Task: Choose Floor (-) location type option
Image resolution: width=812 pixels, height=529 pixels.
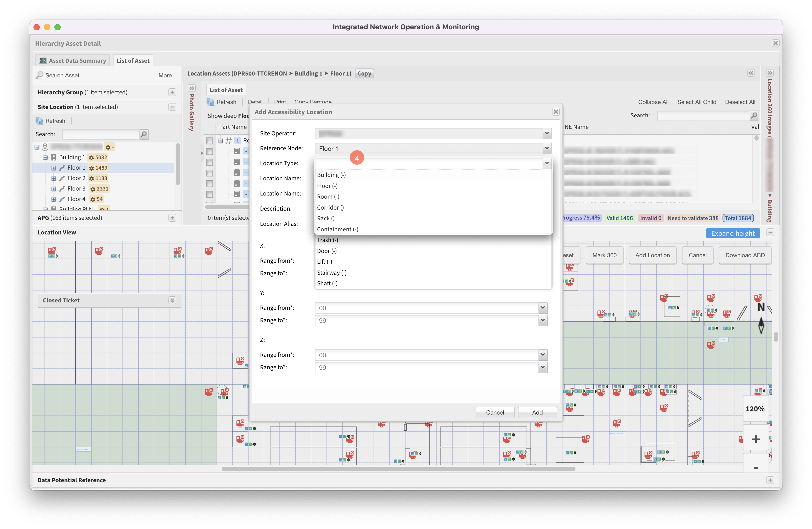Action: pos(433,186)
